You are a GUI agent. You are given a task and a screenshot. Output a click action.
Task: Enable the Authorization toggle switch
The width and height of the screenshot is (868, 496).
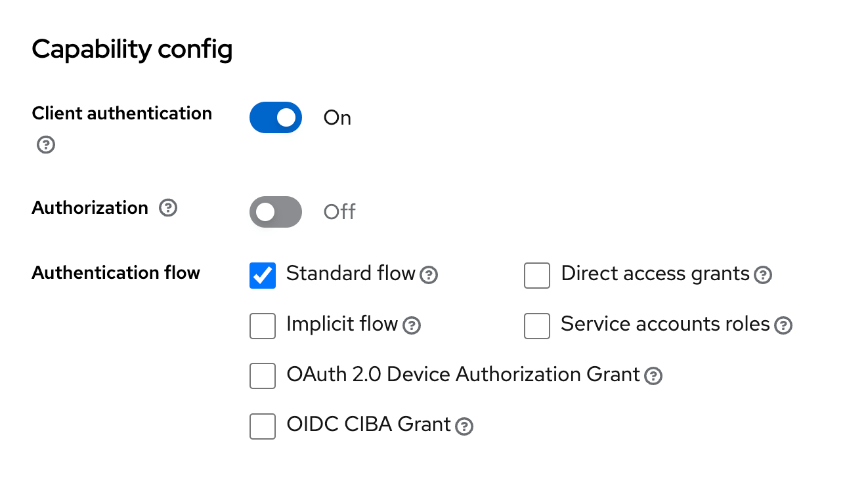[x=276, y=212]
